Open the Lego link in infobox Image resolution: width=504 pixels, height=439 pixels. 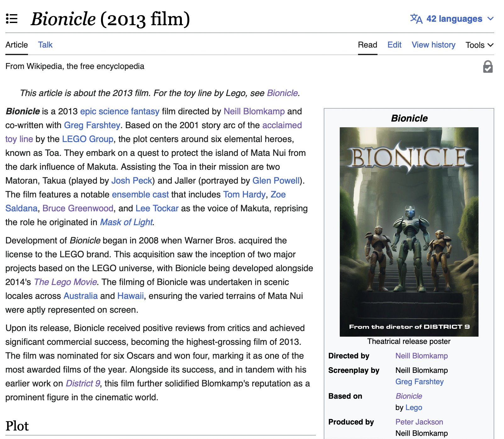pyautogui.click(x=414, y=408)
